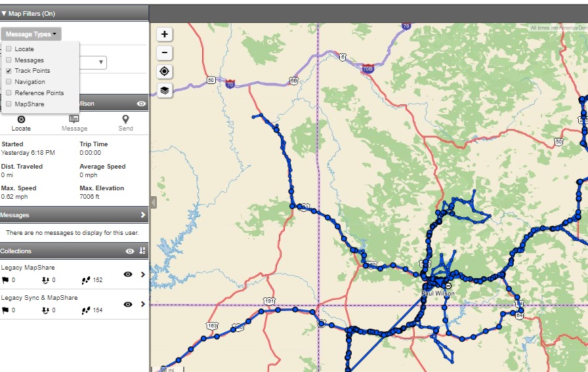This screenshot has width=588, height=372.
Task: Expand the Messages section arrow
Action: (142, 215)
